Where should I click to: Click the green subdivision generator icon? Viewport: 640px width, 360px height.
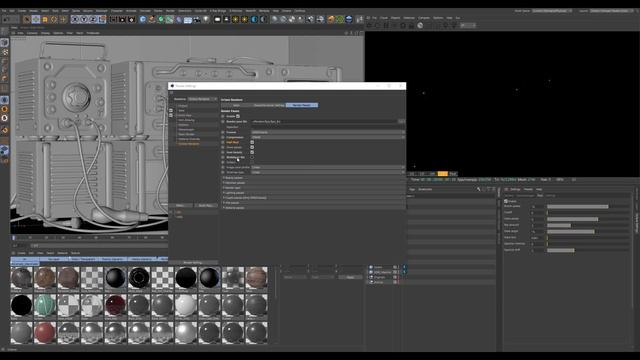161,19
